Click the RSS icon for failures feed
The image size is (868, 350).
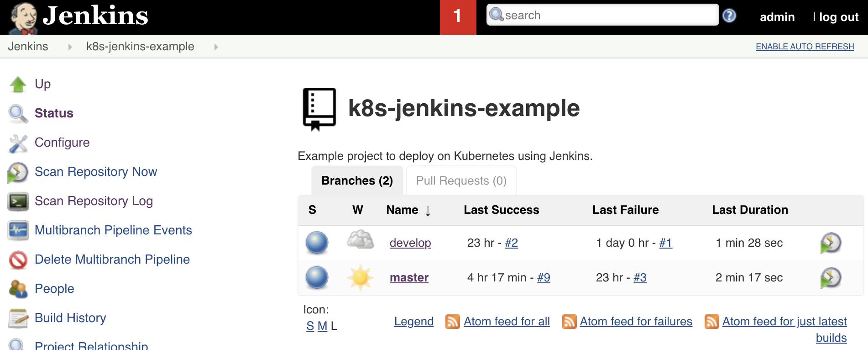569,322
